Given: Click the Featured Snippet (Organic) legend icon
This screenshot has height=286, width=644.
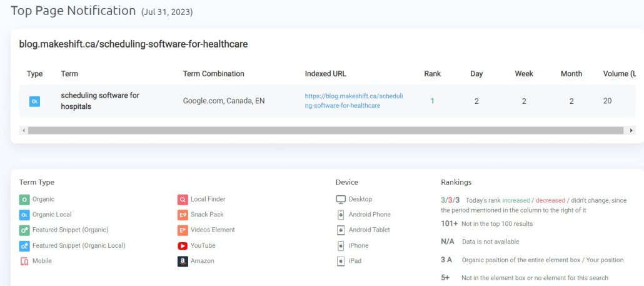Looking at the screenshot, I should tap(24, 230).
